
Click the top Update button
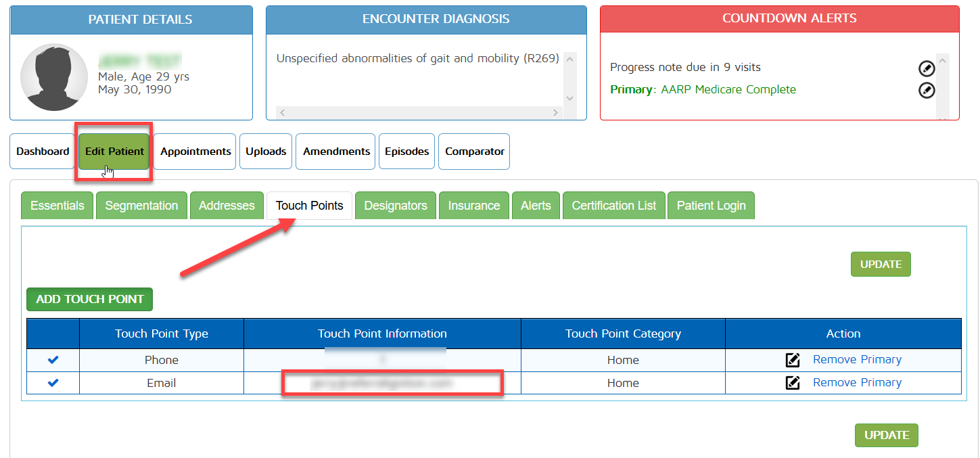[x=880, y=265]
